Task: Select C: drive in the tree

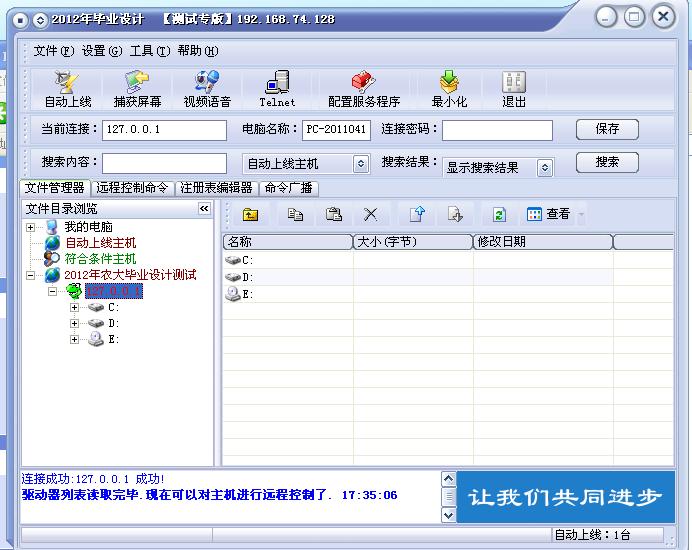Action: (113, 307)
